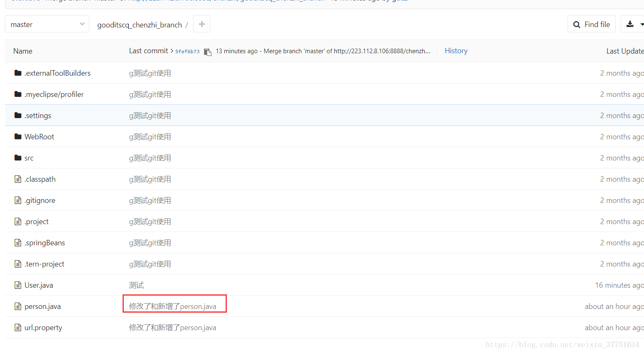The height and width of the screenshot is (353, 644).
Task: Open the merge branch commit message
Action: click(347, 51)
